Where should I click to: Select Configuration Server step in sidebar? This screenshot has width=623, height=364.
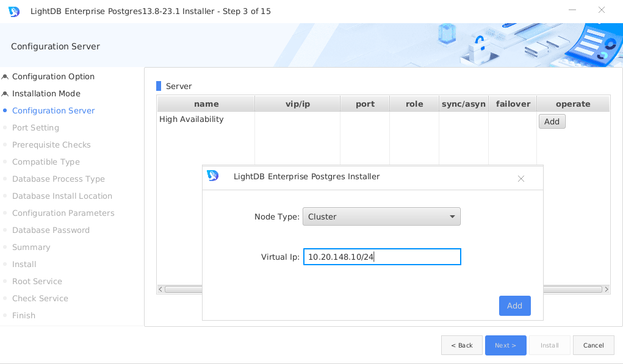[x=53, y=111]
